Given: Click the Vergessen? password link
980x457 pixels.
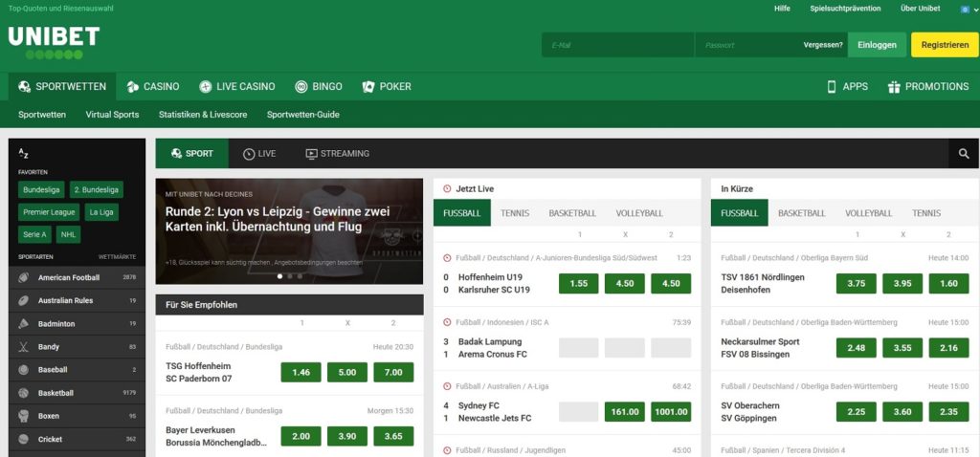Looking at the screenshot, I should click(x=823, y=45).
